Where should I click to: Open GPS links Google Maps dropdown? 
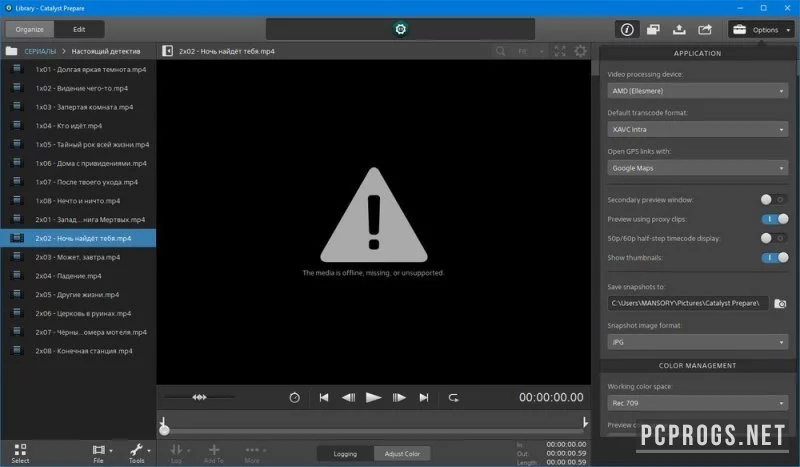pyautogui.click(x=697, y=168)
